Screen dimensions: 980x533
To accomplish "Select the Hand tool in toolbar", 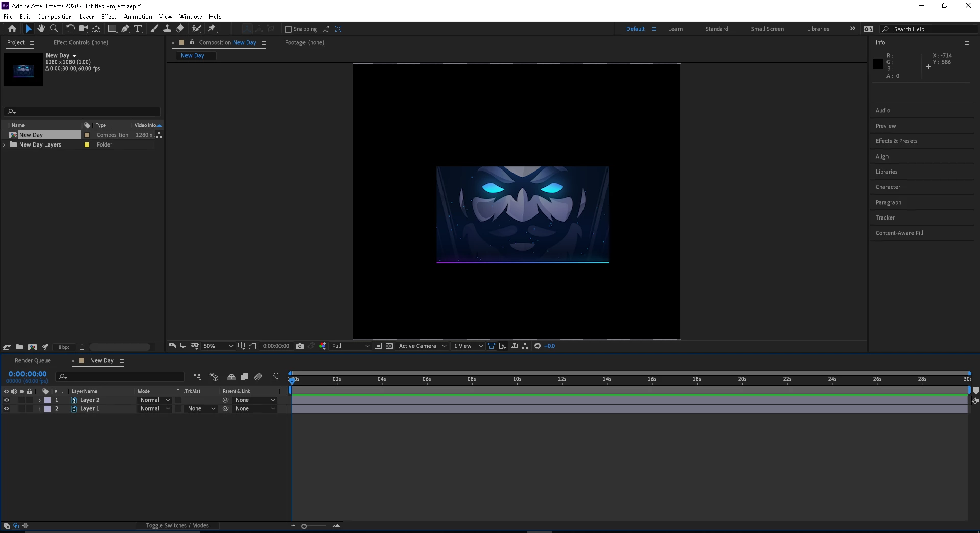I will pos(41,29).
